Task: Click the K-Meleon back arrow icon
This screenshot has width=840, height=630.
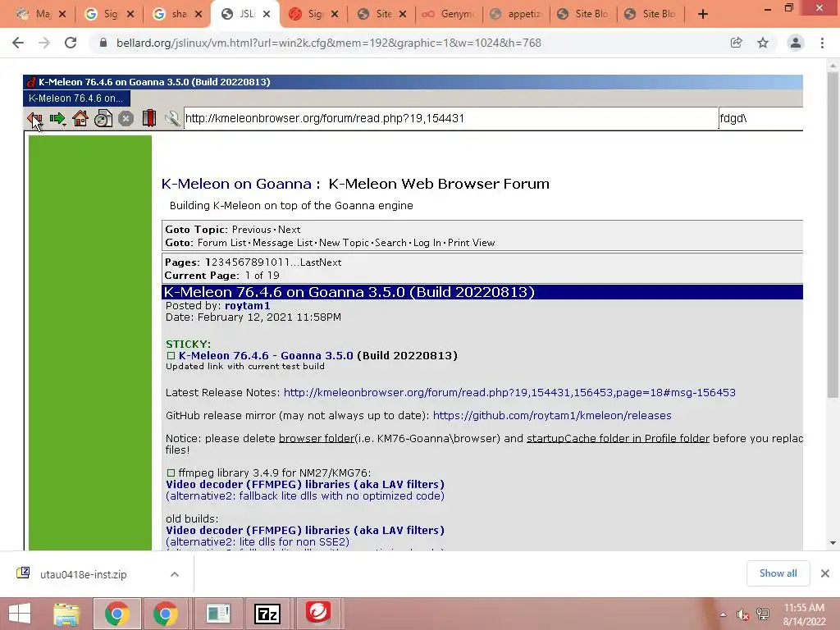Action: click(34, 118)
